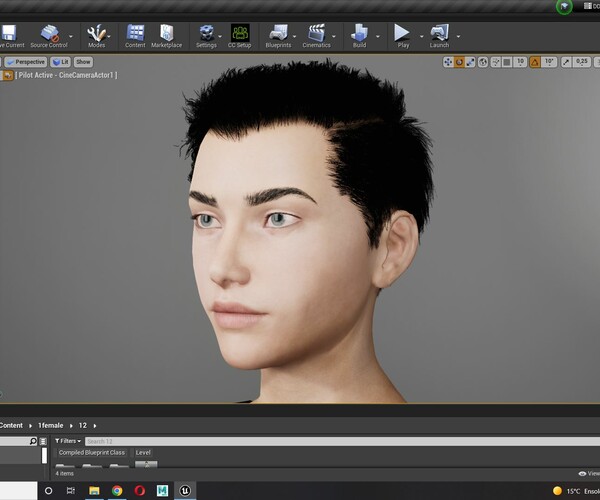This screenshot has width=600, height=500.
Task: Click the Launch toolbar icon
Action: [439, 33]
